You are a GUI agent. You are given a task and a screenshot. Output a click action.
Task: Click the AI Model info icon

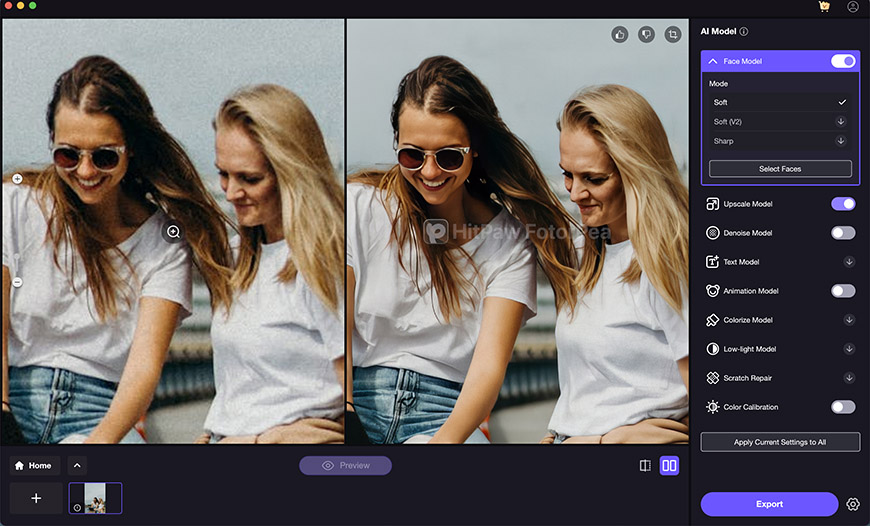pos(744,32)
